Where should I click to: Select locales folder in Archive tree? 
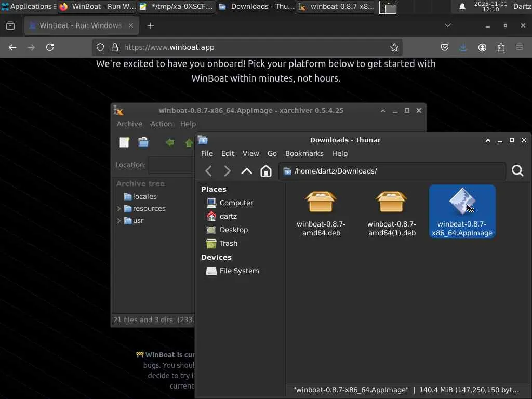coord(140,196)
